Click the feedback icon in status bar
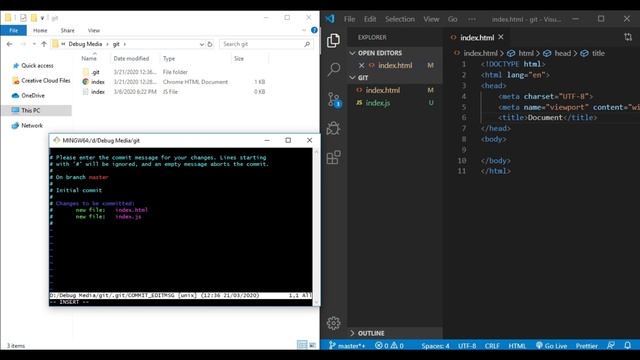This screenshot has width=640, height=360. 611,345
